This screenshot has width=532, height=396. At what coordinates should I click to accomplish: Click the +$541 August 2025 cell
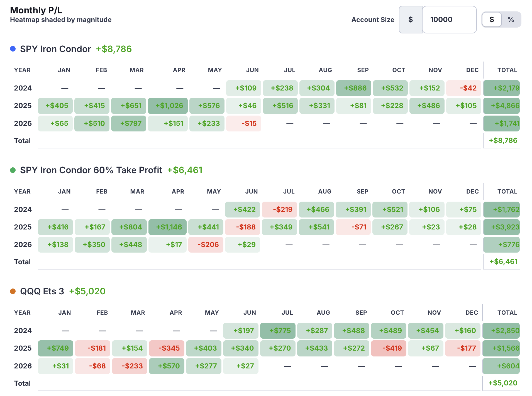click(x=316, y=227)
